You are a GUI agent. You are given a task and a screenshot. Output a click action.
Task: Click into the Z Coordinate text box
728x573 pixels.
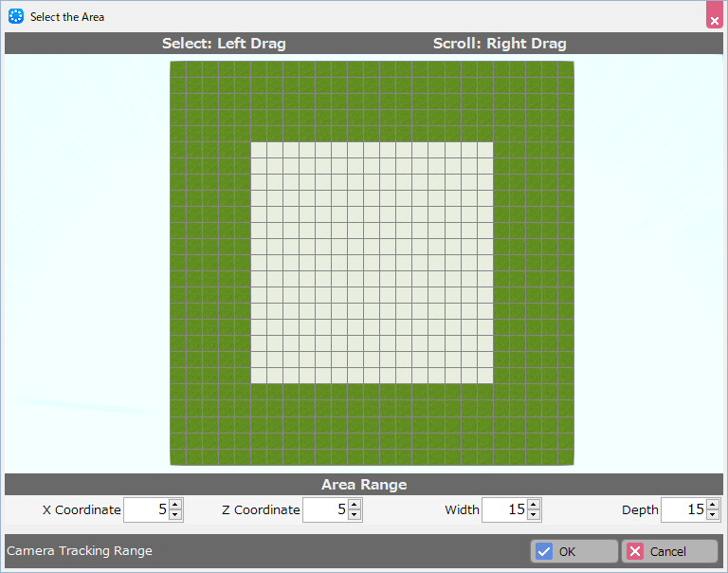tap(325, 510)
